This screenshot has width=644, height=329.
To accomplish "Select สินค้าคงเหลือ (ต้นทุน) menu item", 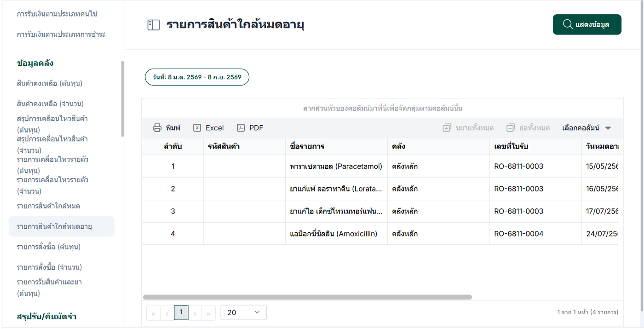I will [50, 83].
